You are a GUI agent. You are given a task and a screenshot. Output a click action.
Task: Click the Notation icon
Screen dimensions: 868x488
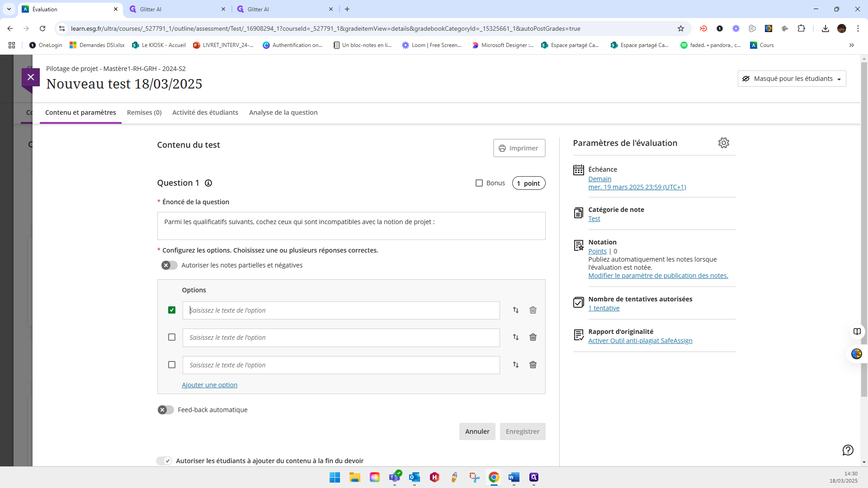(x=579, y=245)
